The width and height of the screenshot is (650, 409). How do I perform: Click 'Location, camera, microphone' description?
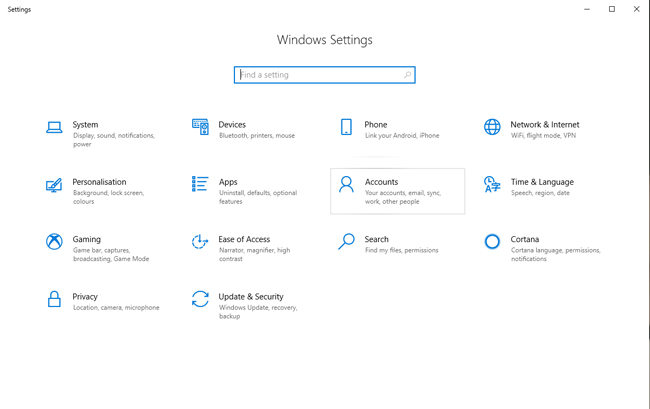click(x=116, y=307)
